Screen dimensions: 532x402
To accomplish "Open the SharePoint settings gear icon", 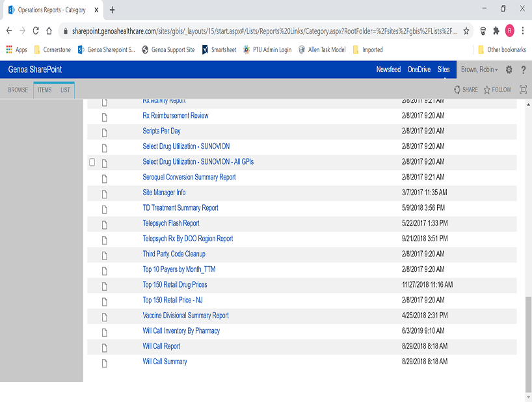I will [509, 70].
